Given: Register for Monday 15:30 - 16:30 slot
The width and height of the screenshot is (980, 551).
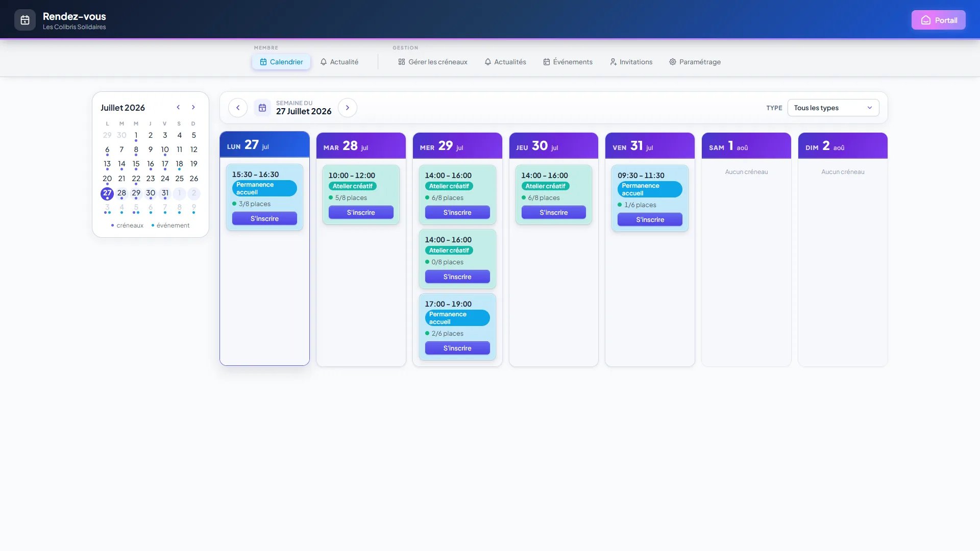Looking at the screenshot, I should pyautogui.click(x=264, y=218).
